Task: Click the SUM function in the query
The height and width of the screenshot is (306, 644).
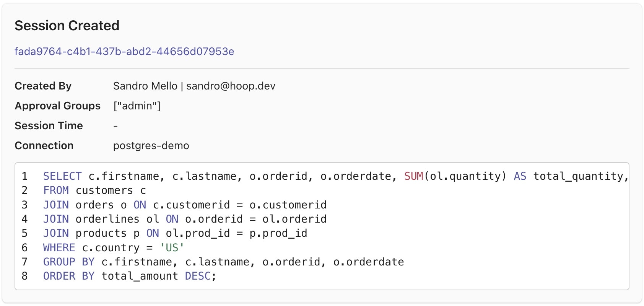Action: point(414,176)
